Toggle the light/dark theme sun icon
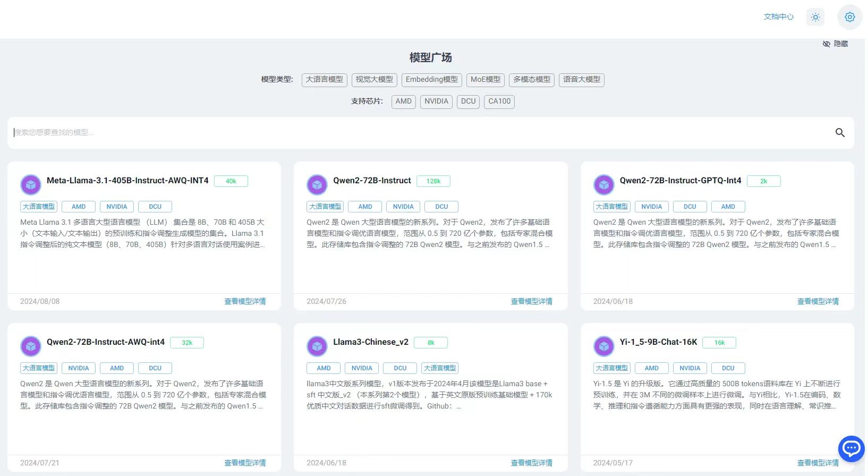 [815, 17]
